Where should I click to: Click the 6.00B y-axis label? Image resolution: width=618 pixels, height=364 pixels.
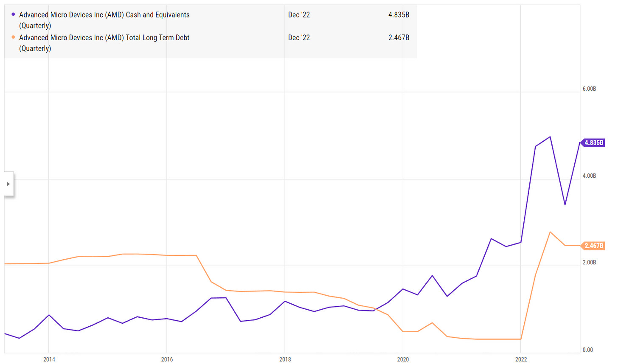(589, 89)
